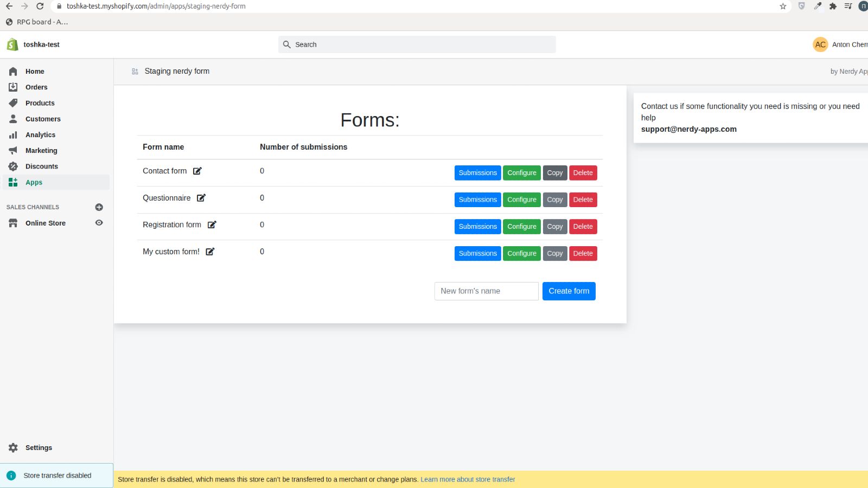Click the edit icon next to Contact form
Screen dimensions: 868x488
[x=197, y=171]
